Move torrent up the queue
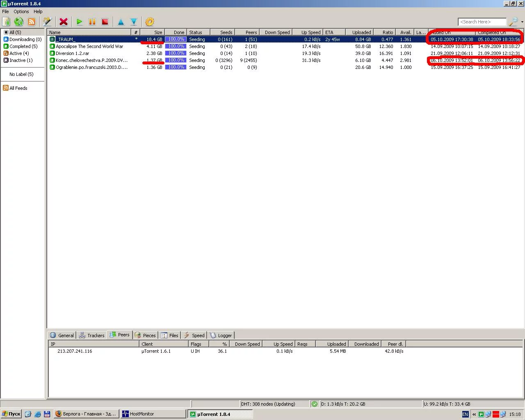The height and width of the screenshot is (420, 525). [121, 22]
